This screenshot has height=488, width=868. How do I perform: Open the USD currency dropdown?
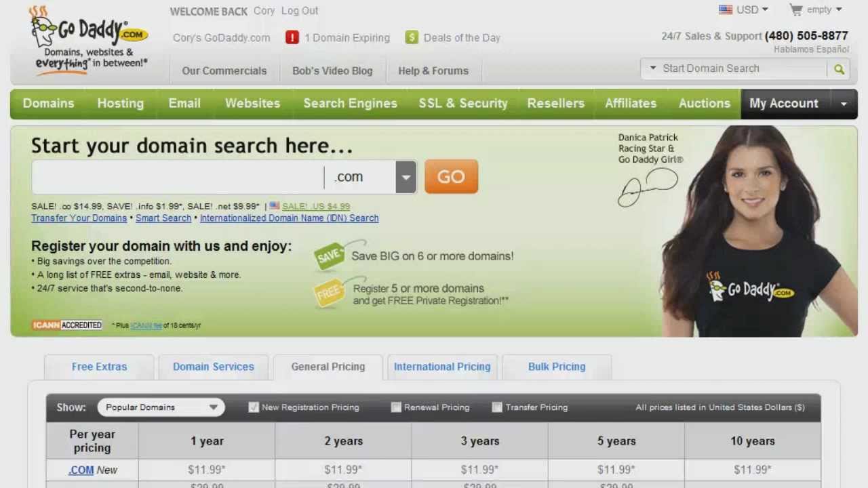pos(752,9)
